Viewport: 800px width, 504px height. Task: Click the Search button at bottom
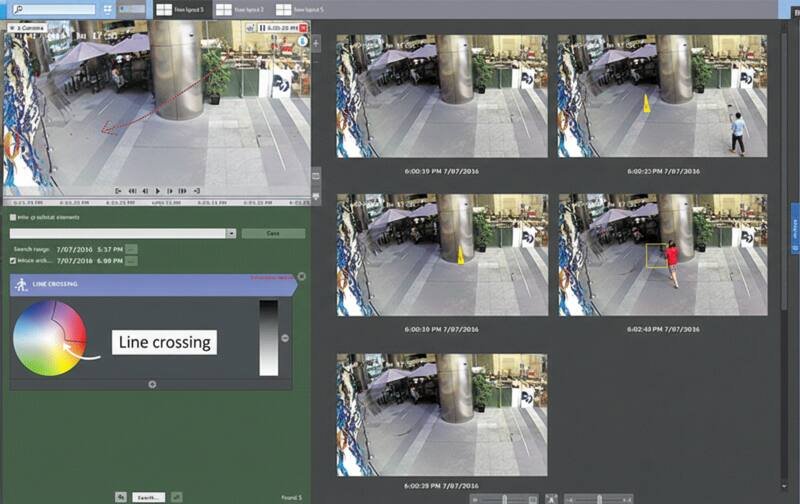(148, 497)
